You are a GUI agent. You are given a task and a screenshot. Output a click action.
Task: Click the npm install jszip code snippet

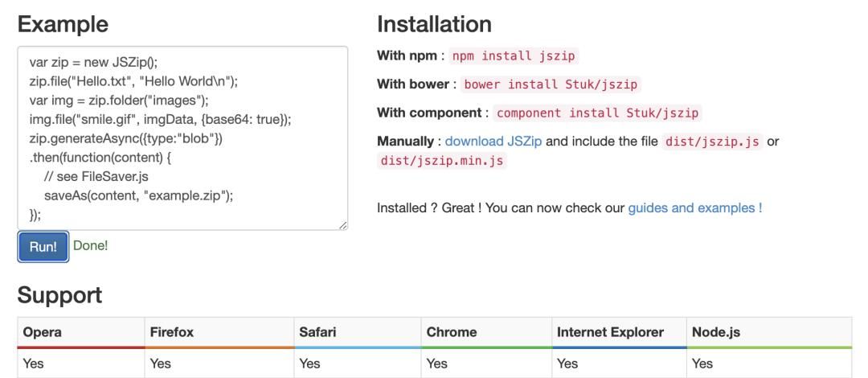pos(514,56)
